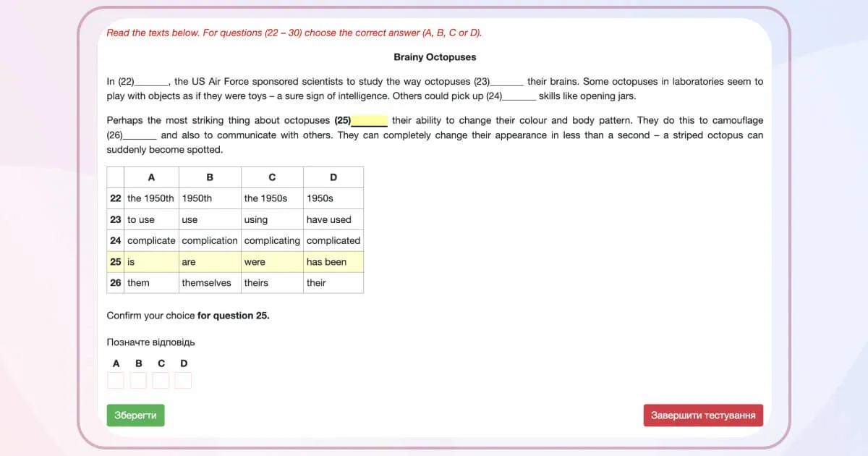Pick 'themselves' in row 26
Screen dimensions: 868x456
click(x=206, y=283)
